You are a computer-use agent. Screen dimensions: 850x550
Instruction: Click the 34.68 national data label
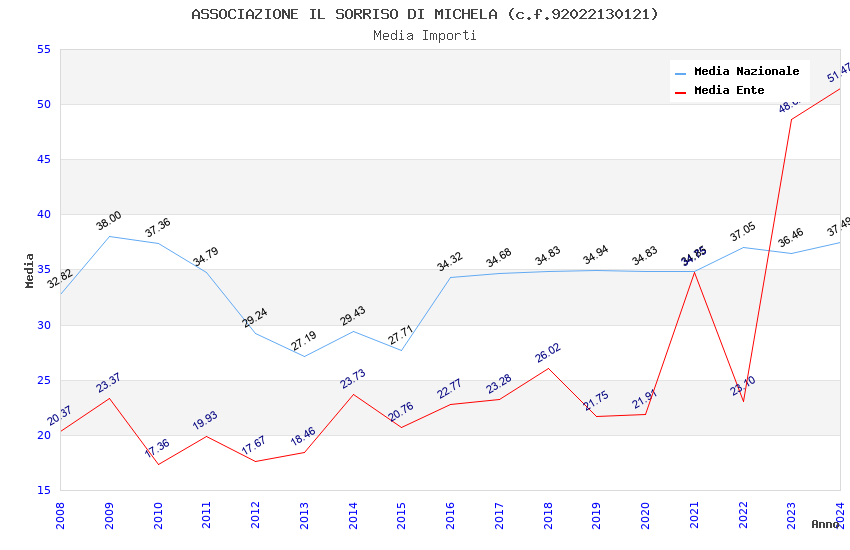click(499, 257)
